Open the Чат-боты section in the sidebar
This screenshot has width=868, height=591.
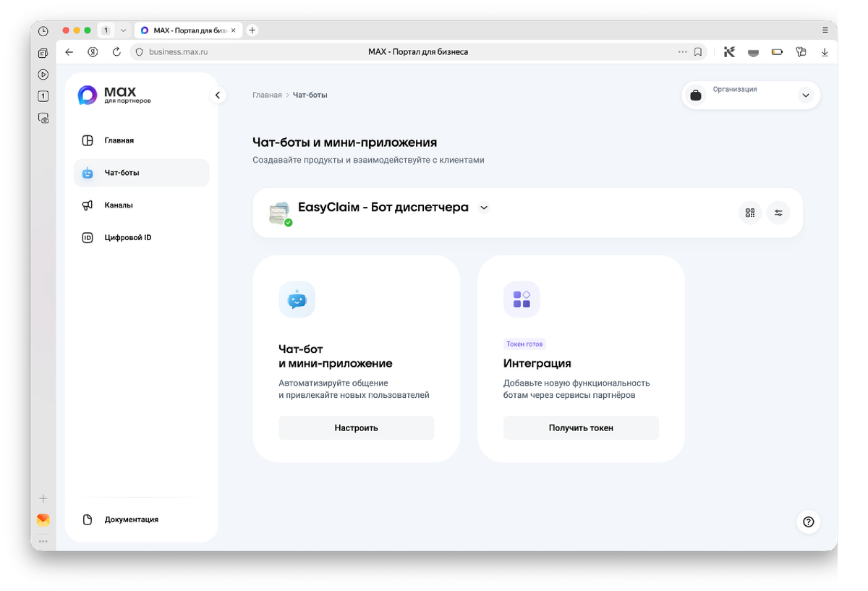[x=120, y=172]
